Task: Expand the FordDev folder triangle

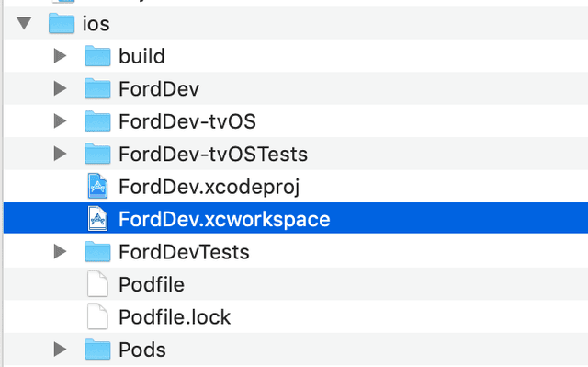Action: click(x=60, y=88)
